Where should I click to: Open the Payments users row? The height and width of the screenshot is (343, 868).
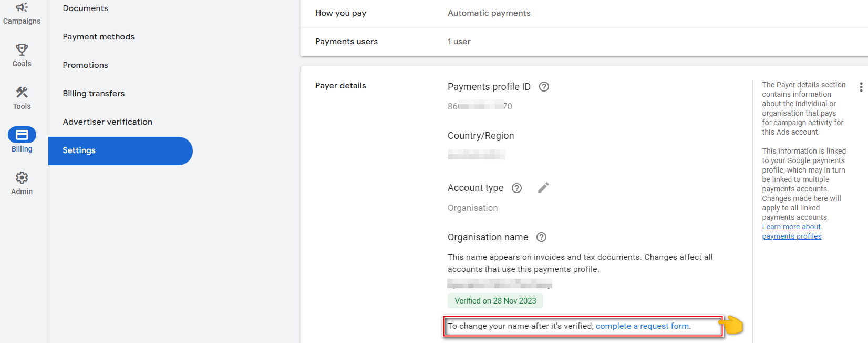(584, 42)
